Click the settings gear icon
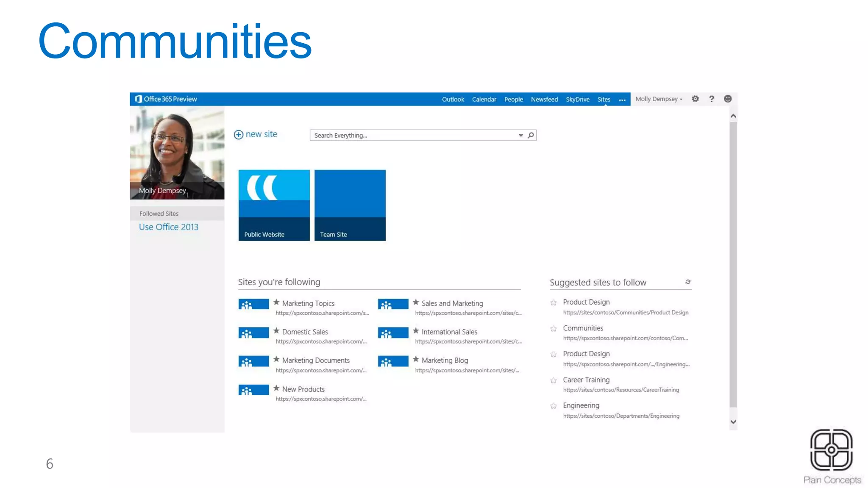This screenshot has width=868, height=488. point(695,99)
